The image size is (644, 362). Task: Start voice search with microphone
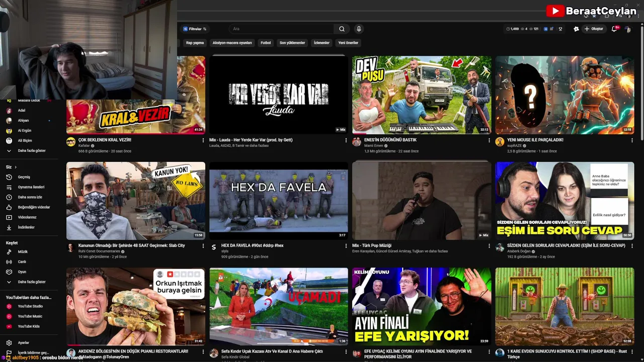359,29
